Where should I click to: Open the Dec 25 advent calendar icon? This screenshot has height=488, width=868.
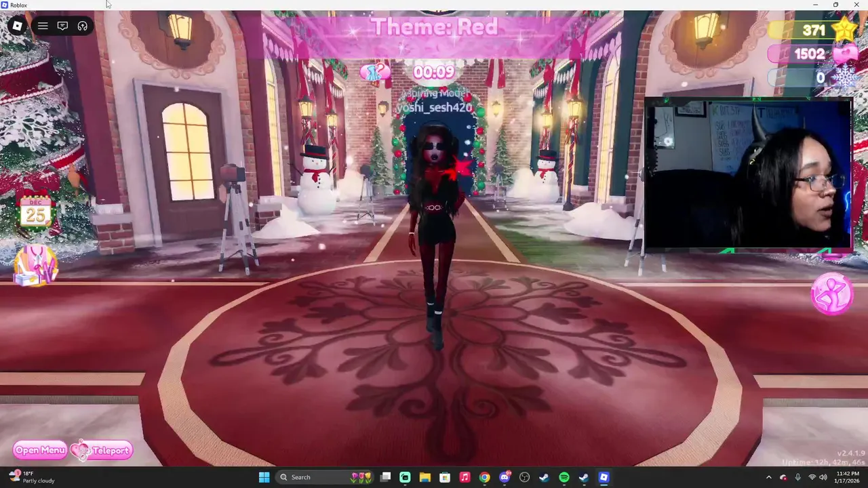[x=35, y=212]
